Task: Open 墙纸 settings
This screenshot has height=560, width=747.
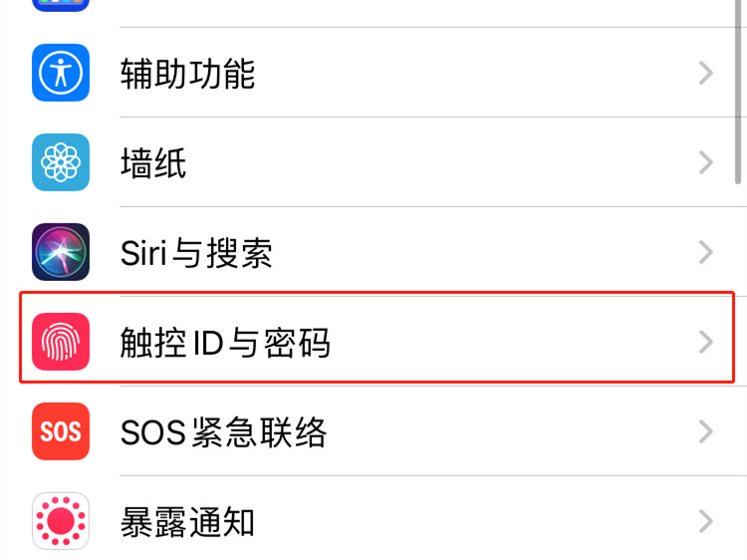Action: (373, 162)
